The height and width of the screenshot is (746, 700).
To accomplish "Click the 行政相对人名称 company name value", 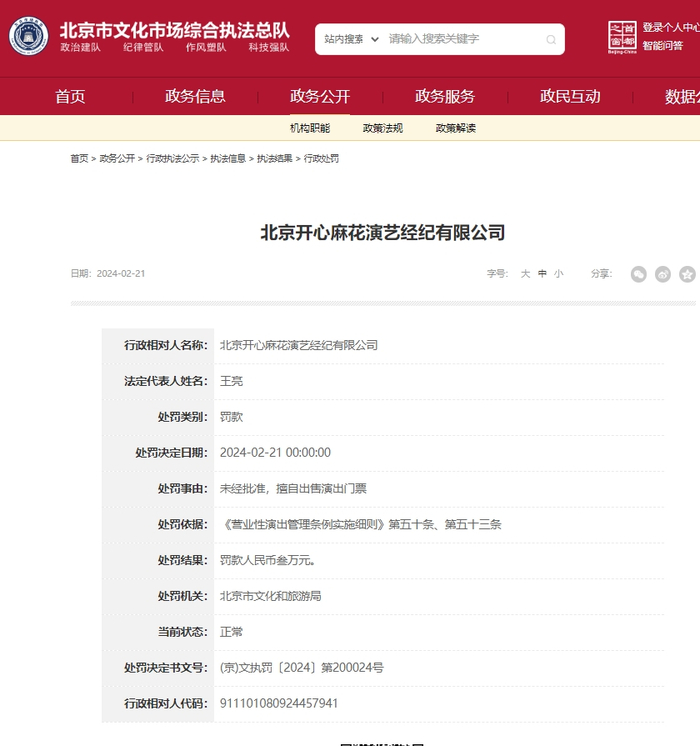I will 299,345.
